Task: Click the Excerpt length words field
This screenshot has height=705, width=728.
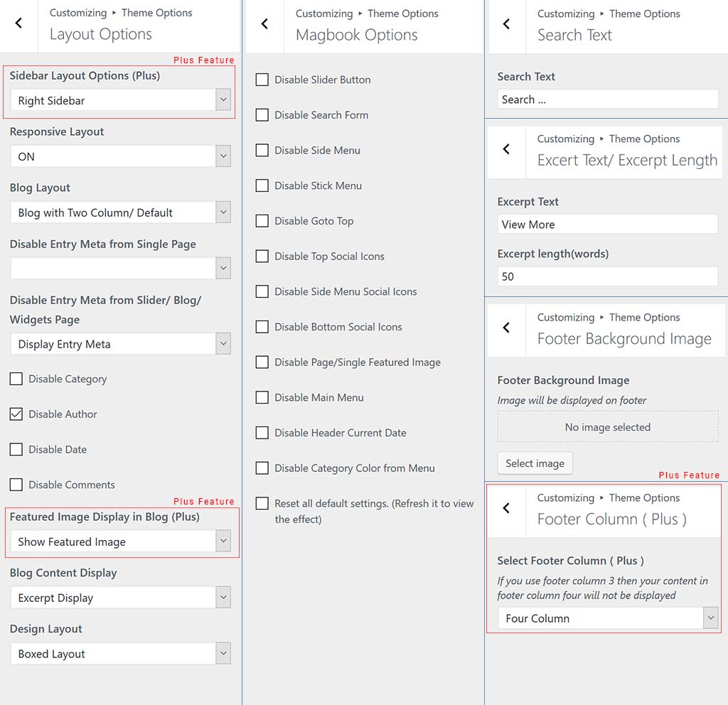Action: [608, 276]
